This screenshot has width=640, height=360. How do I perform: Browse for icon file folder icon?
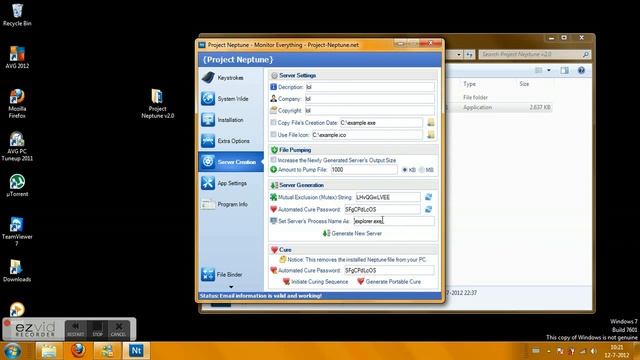(431, 135)
